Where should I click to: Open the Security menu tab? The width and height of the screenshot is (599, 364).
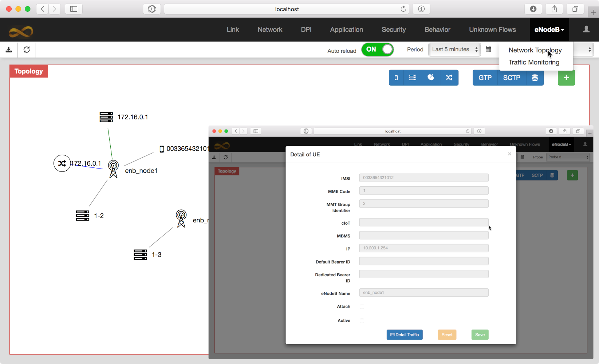(393, 30)
